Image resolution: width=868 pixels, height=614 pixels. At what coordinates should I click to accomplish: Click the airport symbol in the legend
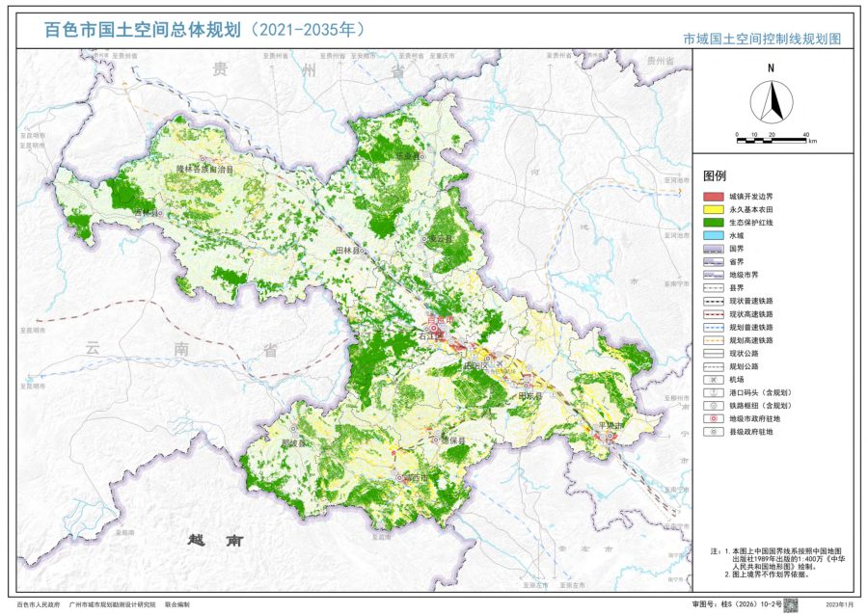[714, 380]
